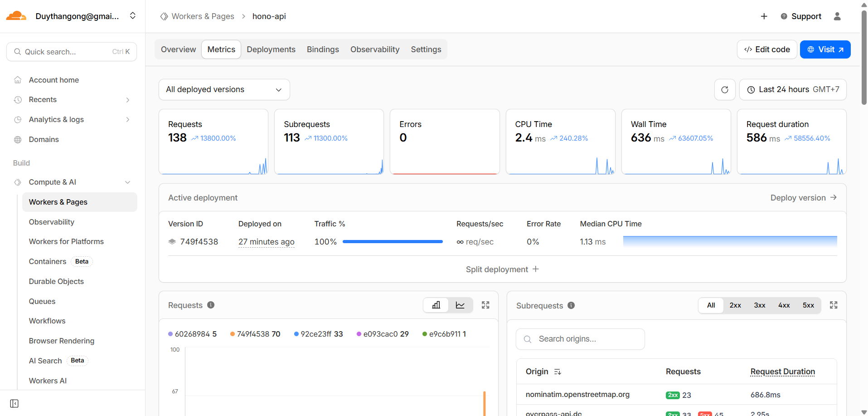This screenshot has height=416, width=868.
Task: Refresh the metrics data
Action: click(725, 89)
